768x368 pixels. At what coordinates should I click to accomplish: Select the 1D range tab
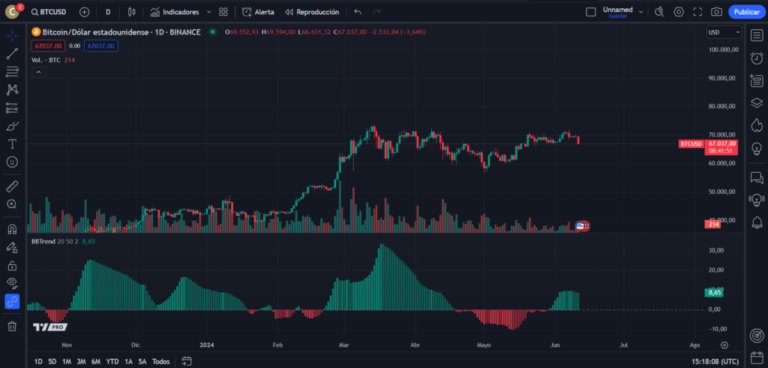tap(38, 362)
